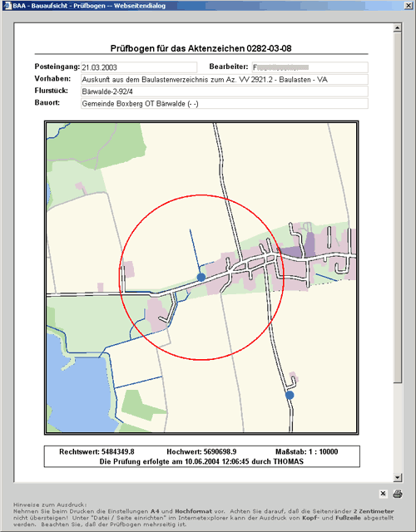Click the Prüfbogen für das Aktenzeichen heading
Viewport: 416px width, 532px height.
(201, 48)
